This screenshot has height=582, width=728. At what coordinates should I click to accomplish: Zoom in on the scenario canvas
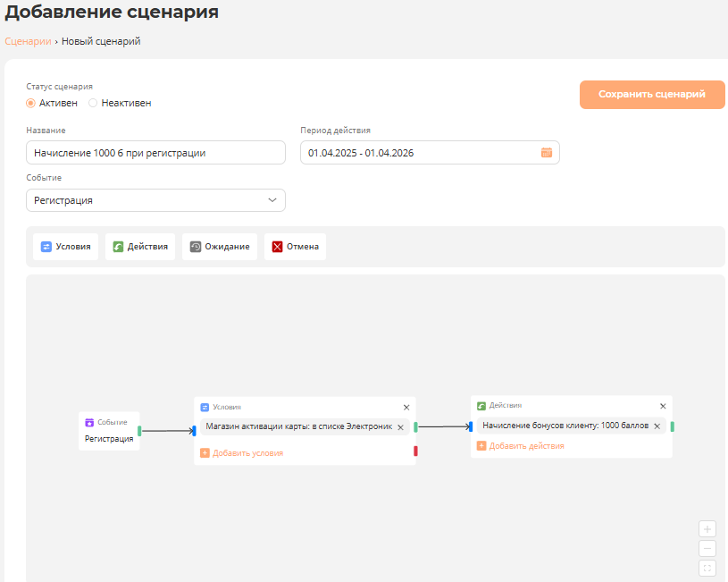point(707,529)
